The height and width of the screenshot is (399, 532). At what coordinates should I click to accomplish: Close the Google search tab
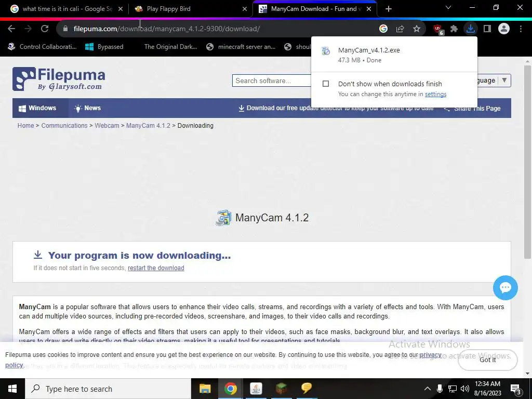[121, 9]
